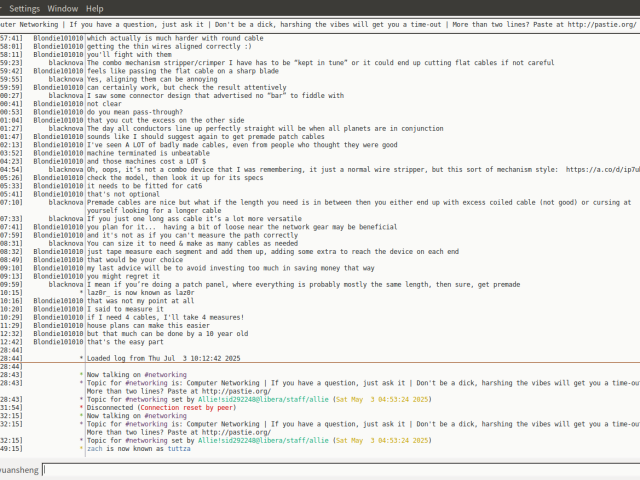
Task: Click the nick zach in rename line
Action: (x=94, y=449)
